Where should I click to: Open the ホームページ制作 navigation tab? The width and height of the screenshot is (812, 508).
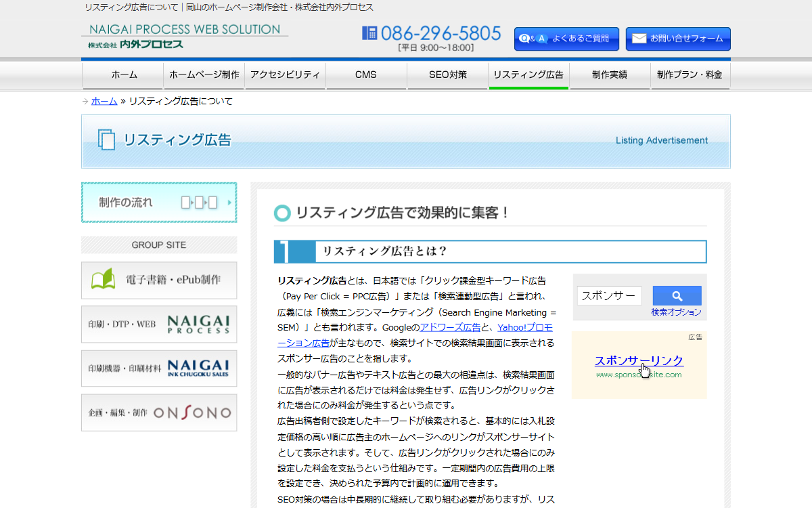(204, 75)
